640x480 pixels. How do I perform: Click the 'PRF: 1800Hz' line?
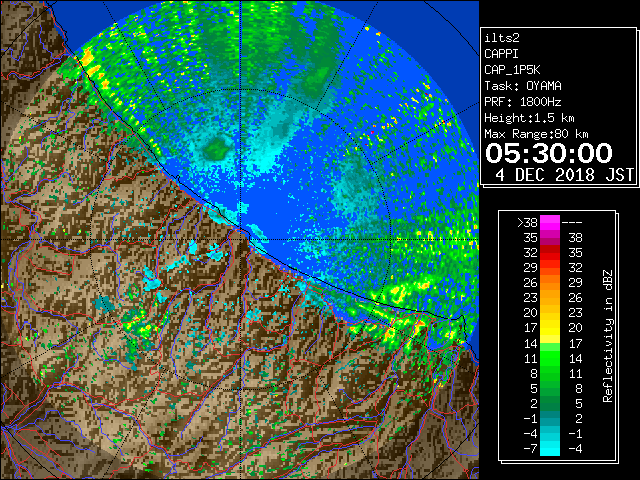(523, 102)
